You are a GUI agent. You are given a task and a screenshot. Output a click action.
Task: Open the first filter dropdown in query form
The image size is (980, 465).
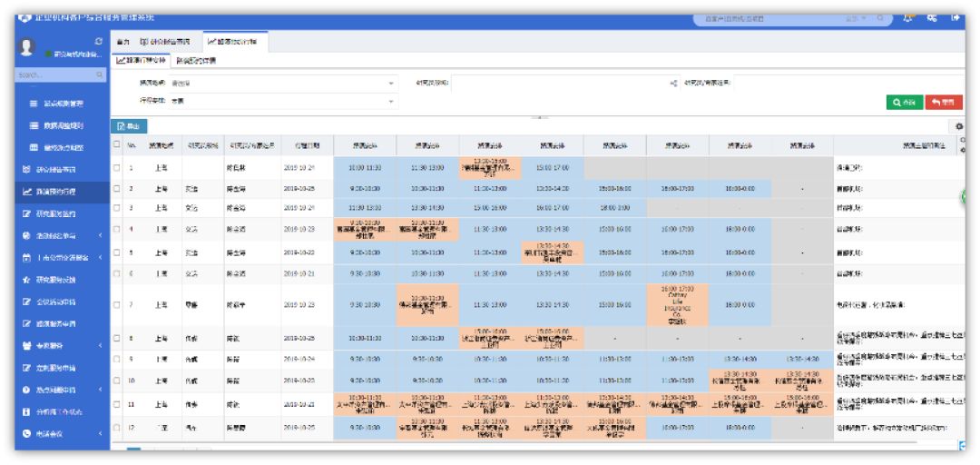[283, 84]
